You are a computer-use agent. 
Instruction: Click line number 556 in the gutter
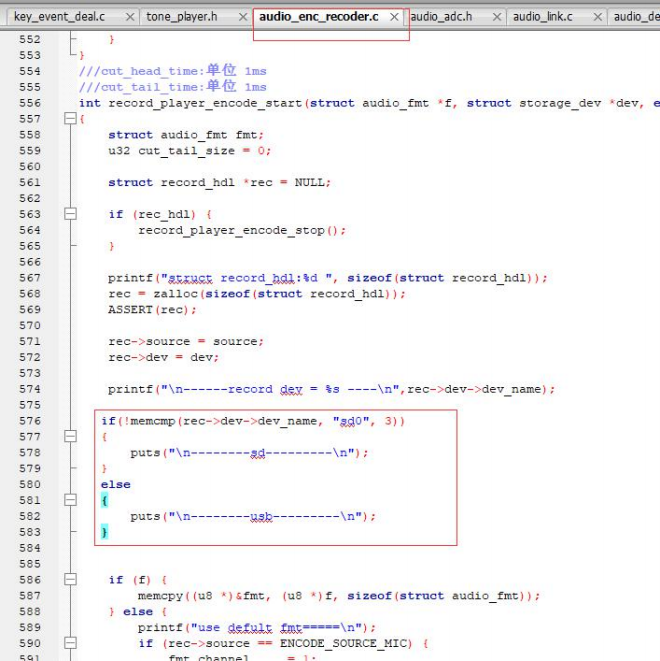pos(30,103)
